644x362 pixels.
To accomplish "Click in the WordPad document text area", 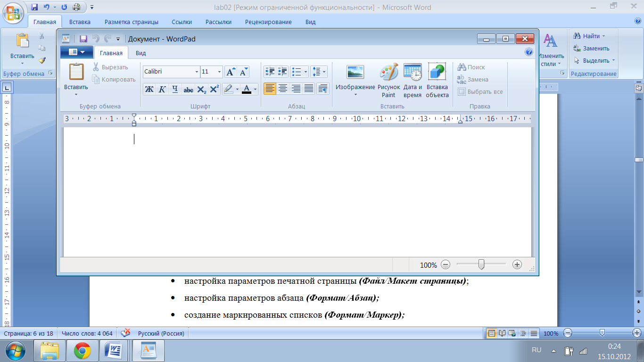I will click(297, 191).
